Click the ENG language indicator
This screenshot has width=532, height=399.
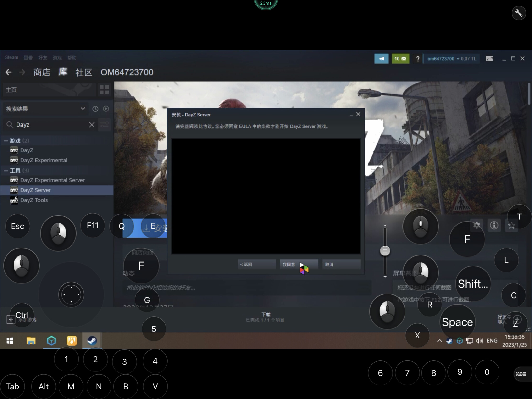[492, 341]
